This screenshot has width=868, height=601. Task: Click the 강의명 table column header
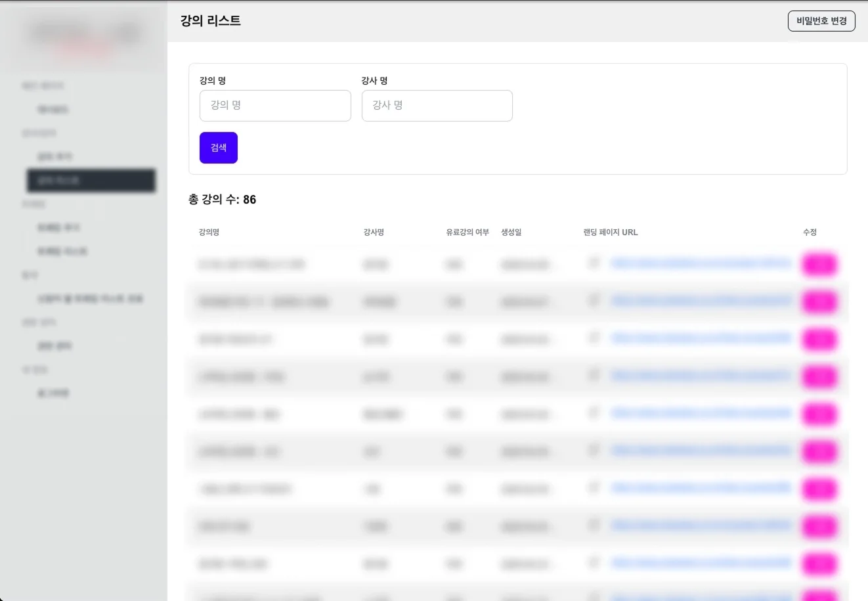point(209,233)
